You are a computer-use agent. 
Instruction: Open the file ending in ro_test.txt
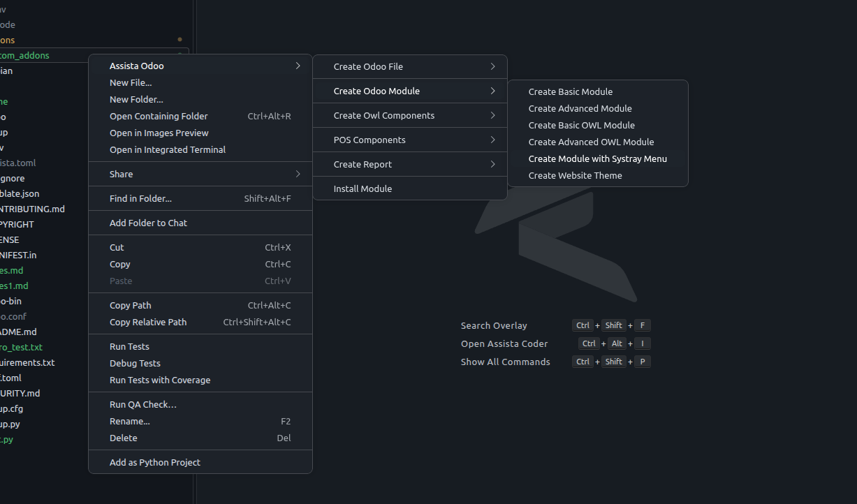click(21, 347)
